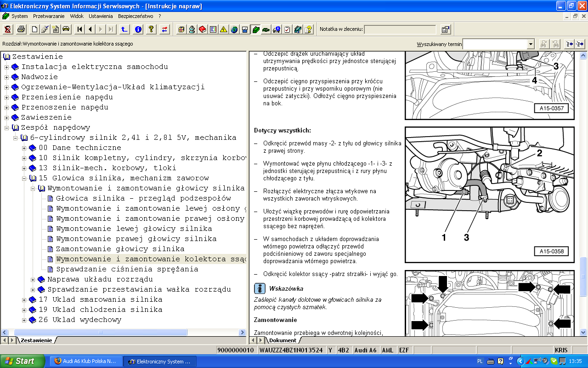Click the yellow warning triangle toolbar icon
Image resolution: width=588 pixels, height=368 pixels.
[223, 29]
